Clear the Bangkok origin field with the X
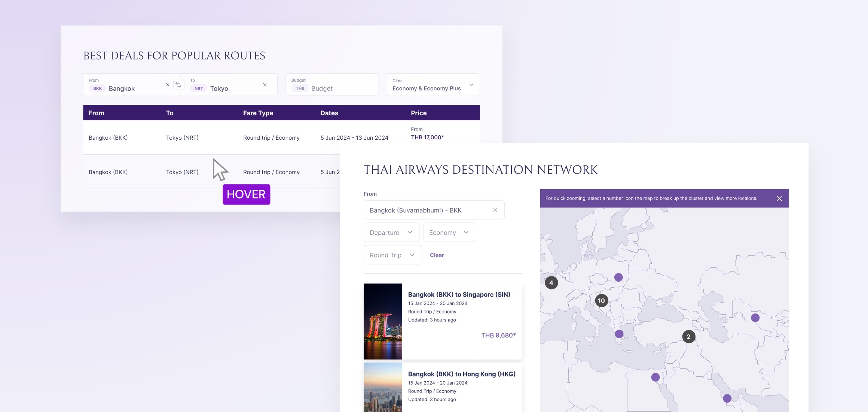This screenshot has width=868, height=412. 168,85
